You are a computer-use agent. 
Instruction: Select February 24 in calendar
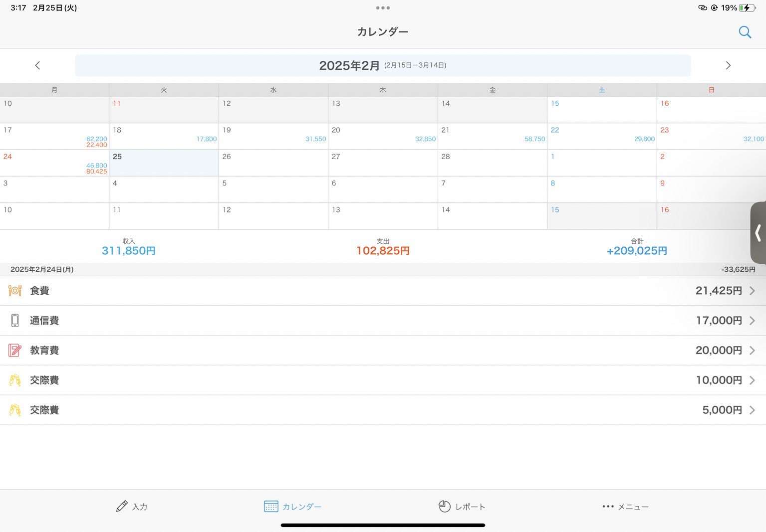point(54,163)
